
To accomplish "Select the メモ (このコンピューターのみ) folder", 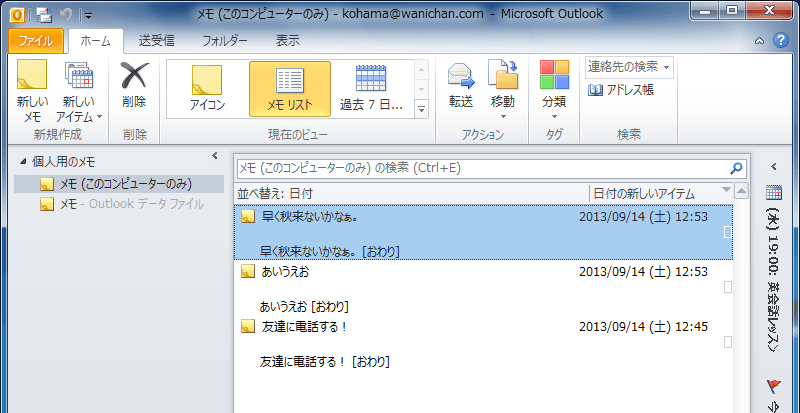I will 119,184.
